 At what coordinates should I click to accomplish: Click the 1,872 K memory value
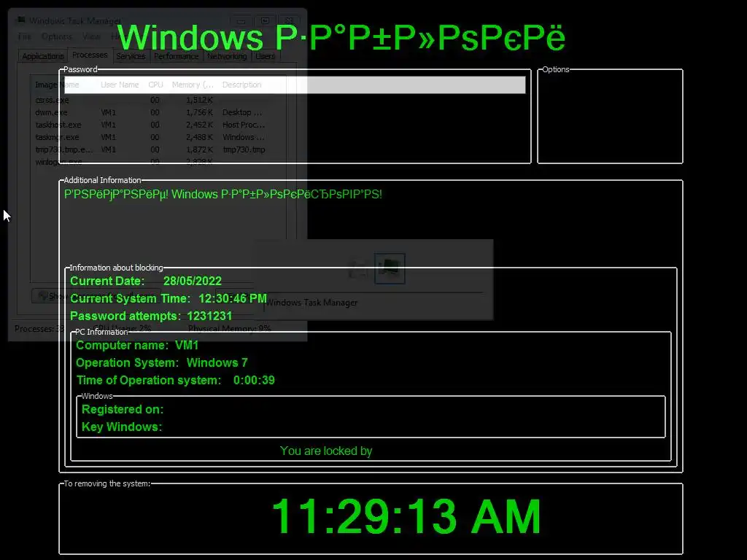click(199, 149)
